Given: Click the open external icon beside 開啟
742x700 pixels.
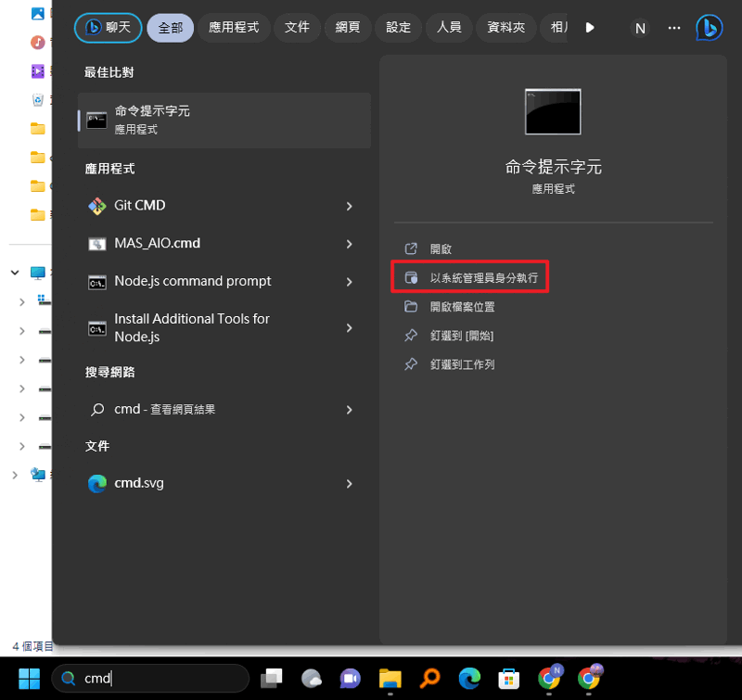Looking at the screenshot, I should coord(411,248).
